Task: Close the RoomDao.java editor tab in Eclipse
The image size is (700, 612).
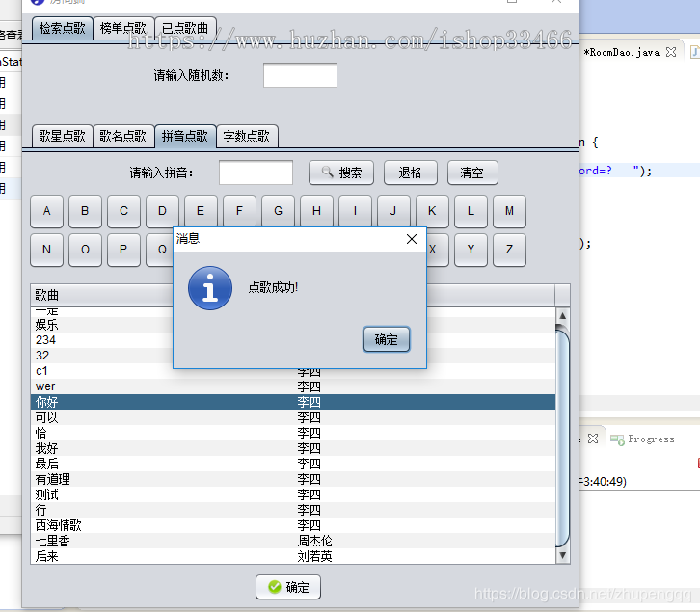Action: [x=670, y=52]
